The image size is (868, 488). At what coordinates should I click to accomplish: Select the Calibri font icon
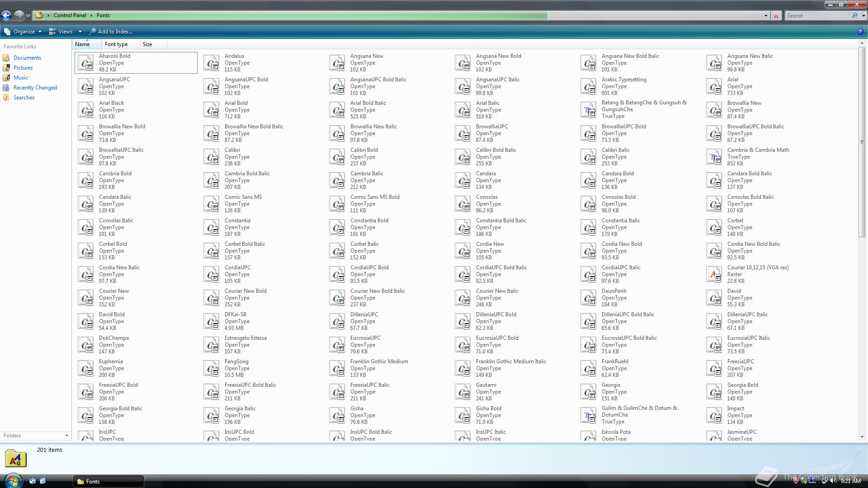click(212, 157)
